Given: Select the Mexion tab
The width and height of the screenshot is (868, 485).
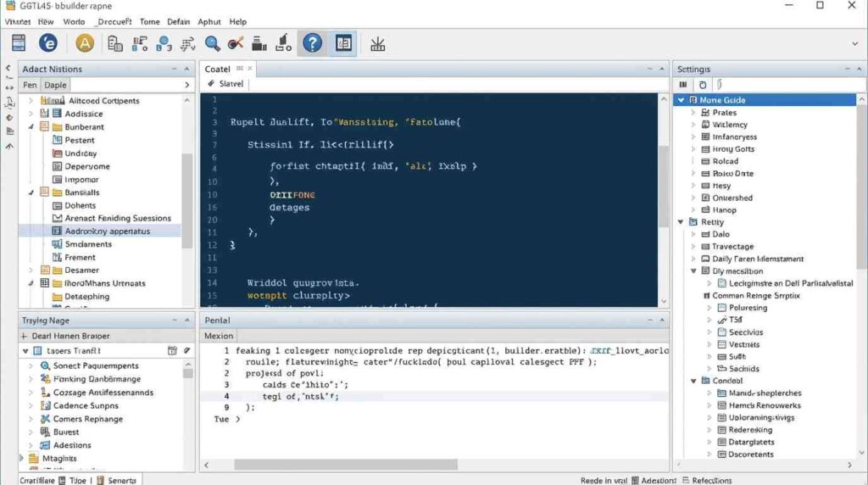Looking at the screenshot, I should click(x=219, y=336).
